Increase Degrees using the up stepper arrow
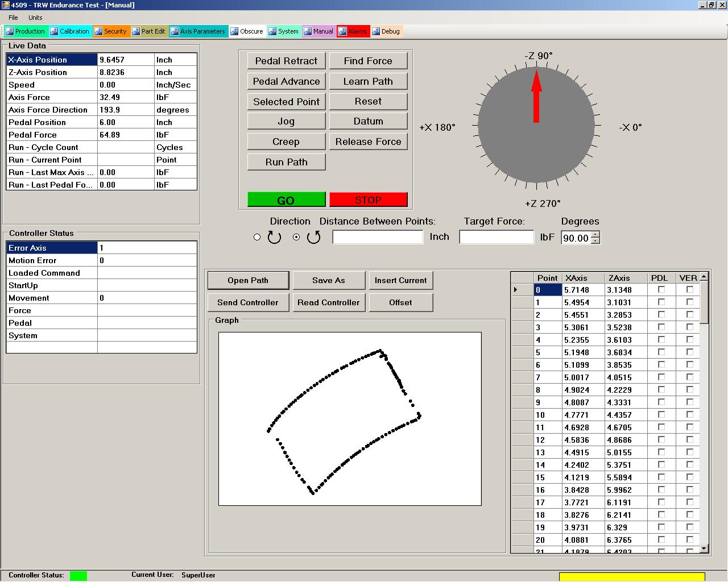 595,235
